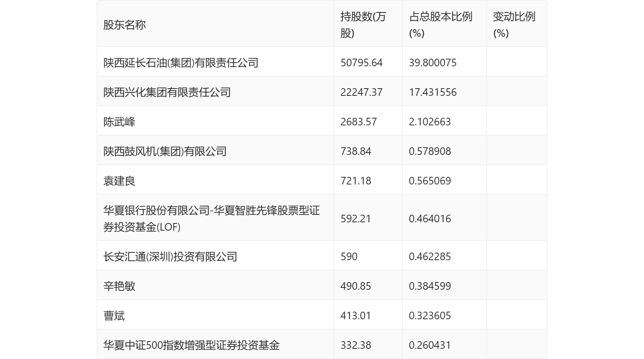
Task: Click the value 721.18
Action: tap(356, 181)
